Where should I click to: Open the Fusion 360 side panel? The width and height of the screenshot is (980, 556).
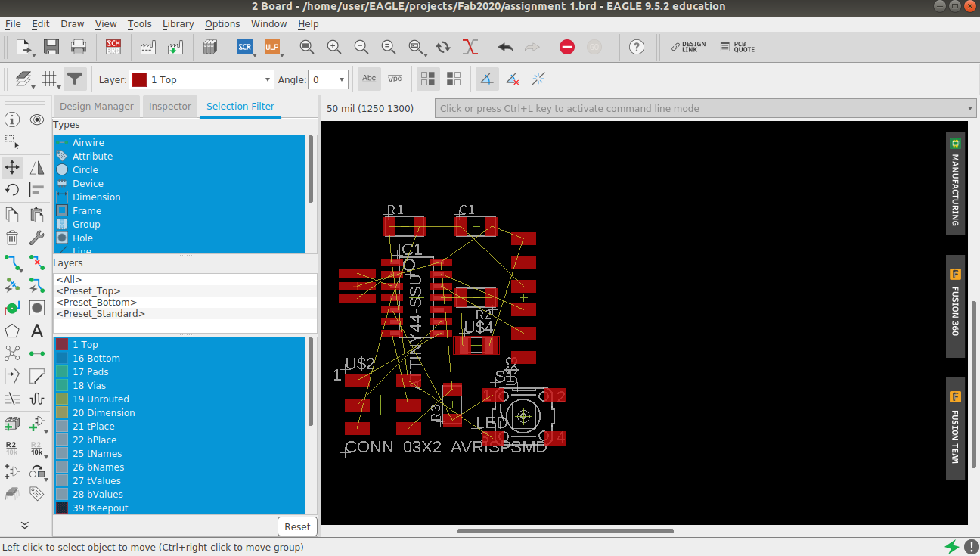955,306
